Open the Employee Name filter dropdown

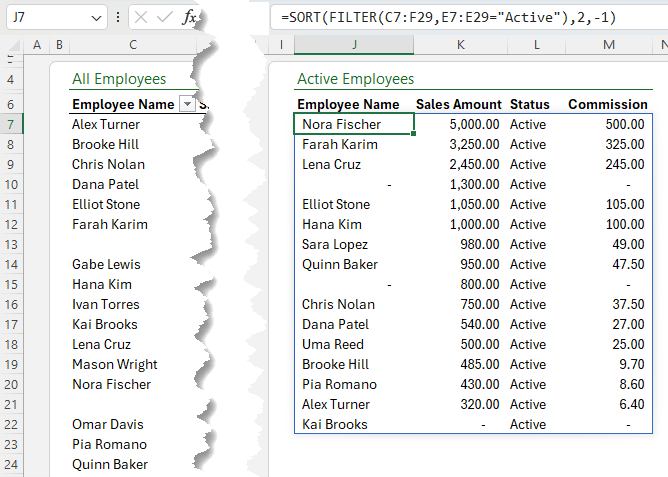click(187, 104)
